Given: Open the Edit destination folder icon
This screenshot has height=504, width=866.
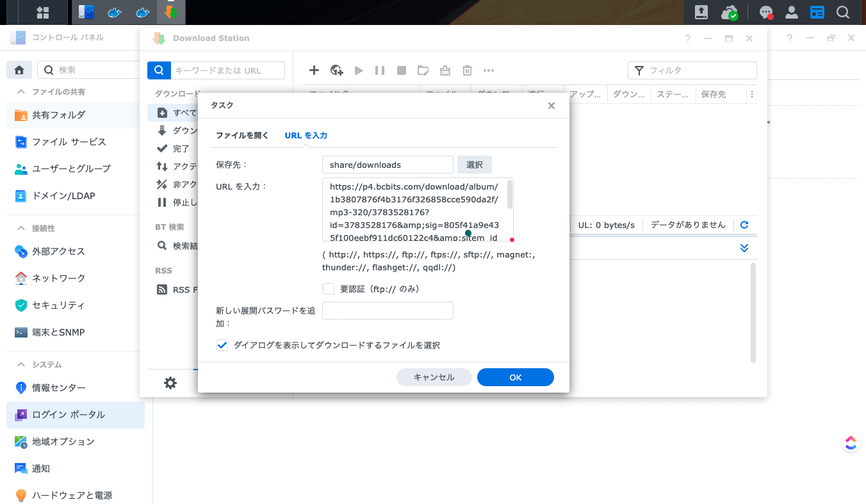Looking at the screenshot, I should [x=423, y=70].
